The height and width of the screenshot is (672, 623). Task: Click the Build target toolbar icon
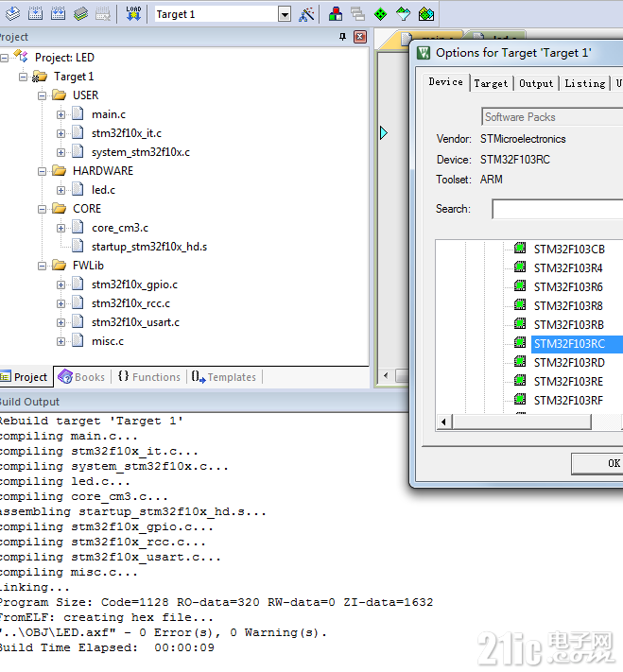pos(35,14)
